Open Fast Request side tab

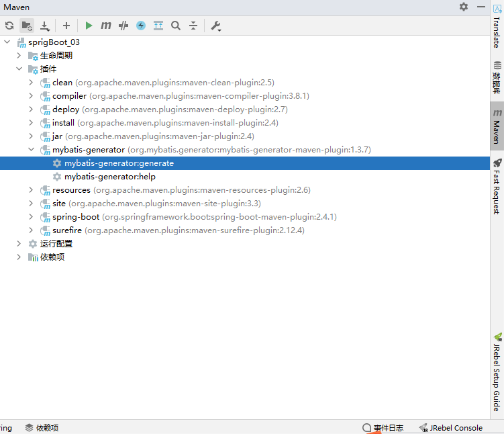[497, 187]
